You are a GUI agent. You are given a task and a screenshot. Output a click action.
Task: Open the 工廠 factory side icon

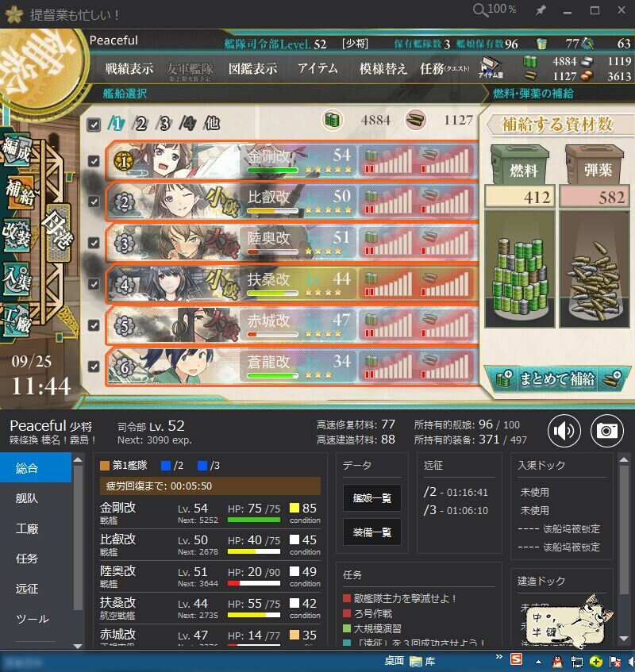[x=17, y=321]
